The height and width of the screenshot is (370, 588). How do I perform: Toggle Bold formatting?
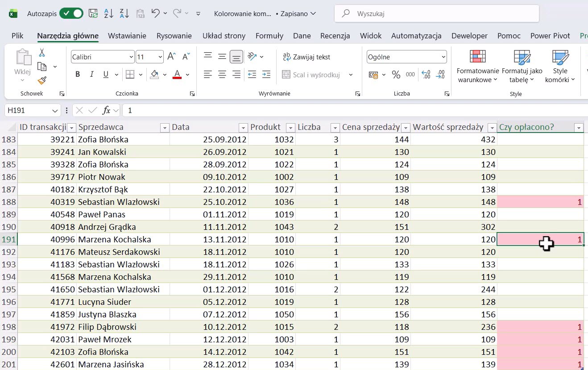78,75
